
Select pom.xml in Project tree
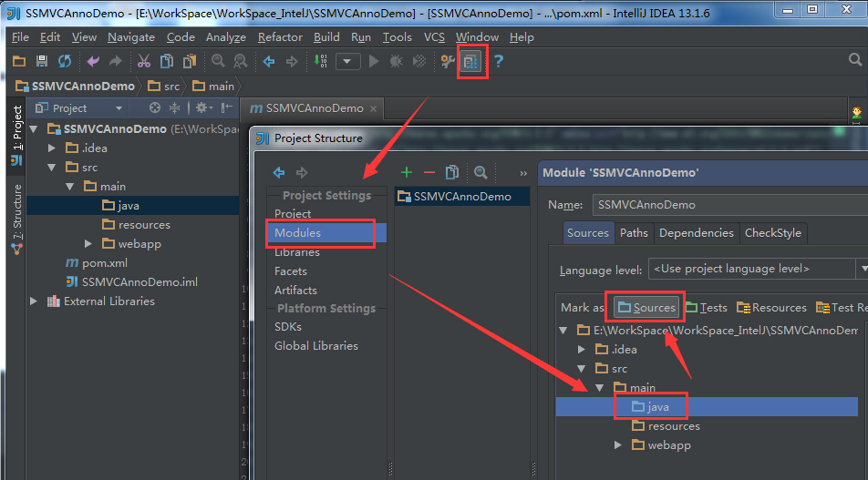coord(97,263)
